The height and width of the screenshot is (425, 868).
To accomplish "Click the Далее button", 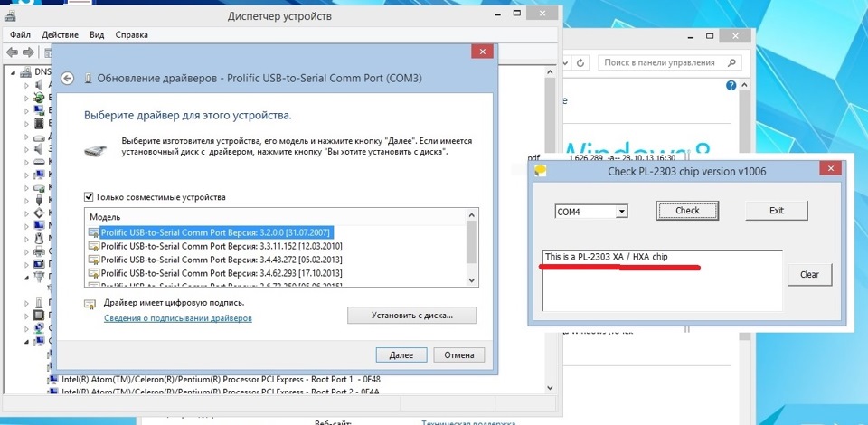I will [x=401, y=355].
